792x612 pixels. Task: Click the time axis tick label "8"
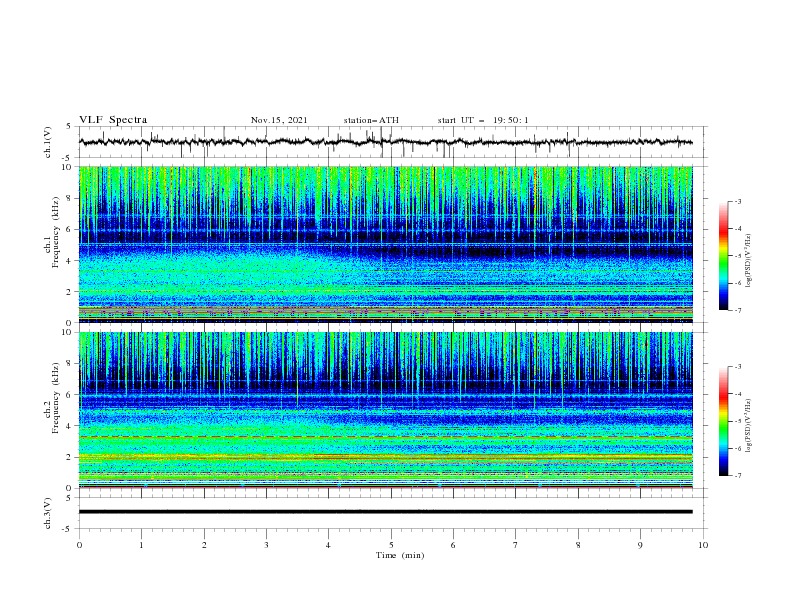click(578, 545)
